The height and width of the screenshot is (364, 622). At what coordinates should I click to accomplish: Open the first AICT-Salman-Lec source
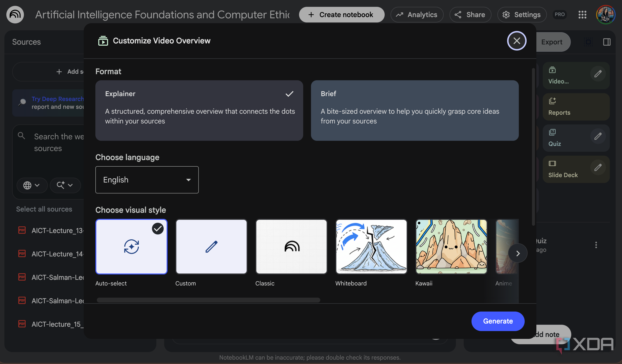pos(58,277)
